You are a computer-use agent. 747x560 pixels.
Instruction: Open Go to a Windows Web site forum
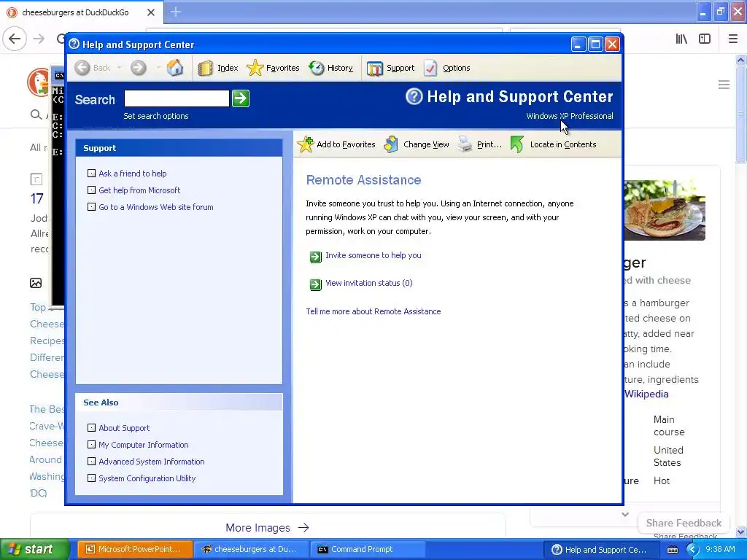156,206
